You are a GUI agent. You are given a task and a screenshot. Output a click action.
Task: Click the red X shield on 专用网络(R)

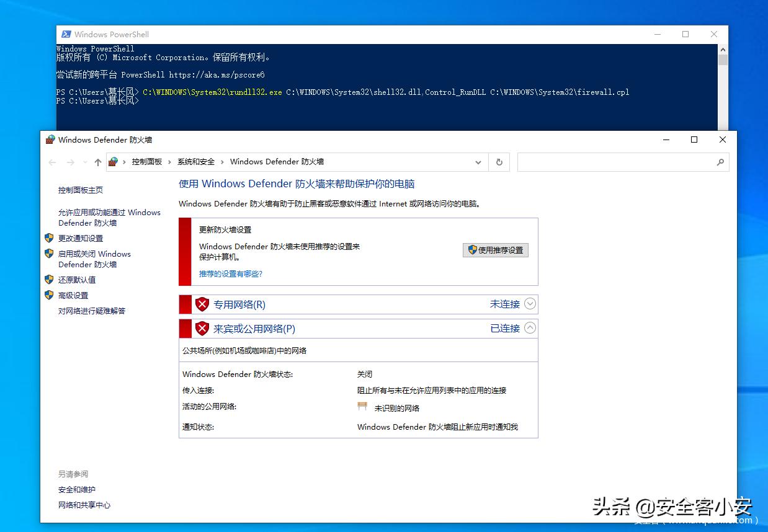pyautogui.click(x=202, y=304)
